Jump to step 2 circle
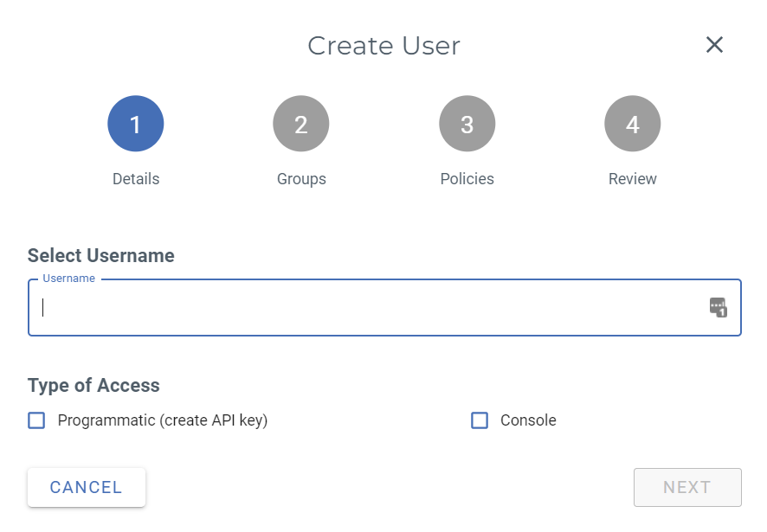Viewport: 767px width, 532px height. coord(301,125)
